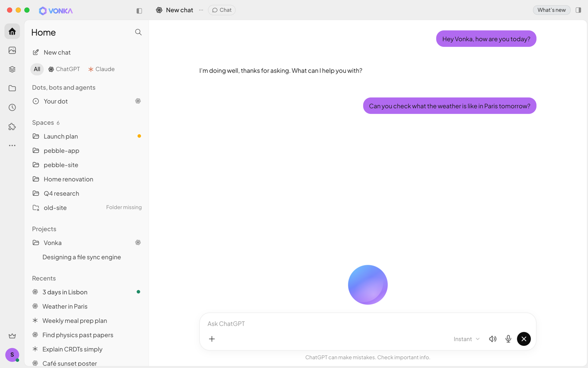
Task: Click the crown upgrade icon
Action: (x=12, y=336)
